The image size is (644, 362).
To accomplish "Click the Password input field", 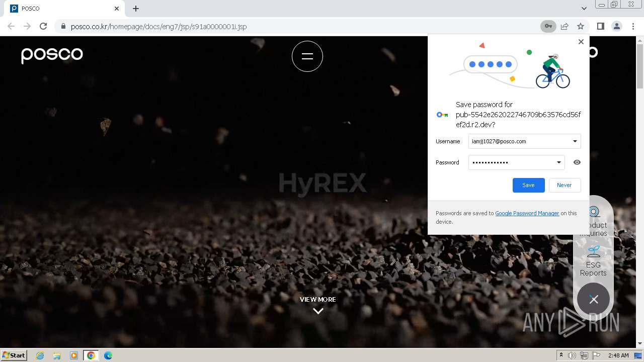I will coord(516,162).
